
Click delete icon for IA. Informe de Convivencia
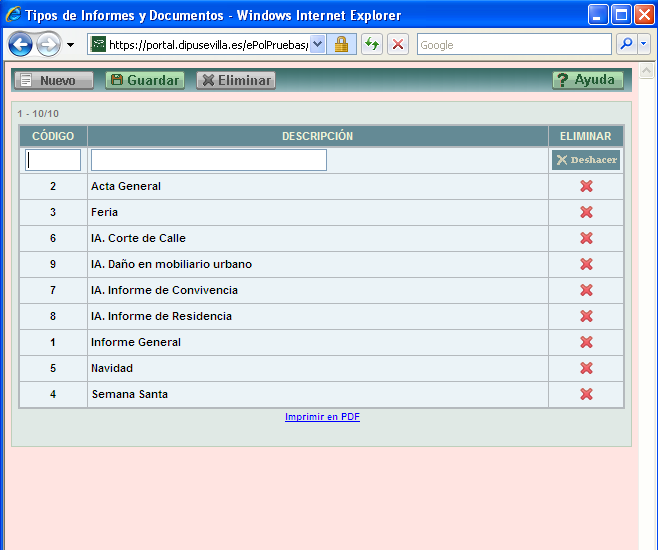coord(586,290)
